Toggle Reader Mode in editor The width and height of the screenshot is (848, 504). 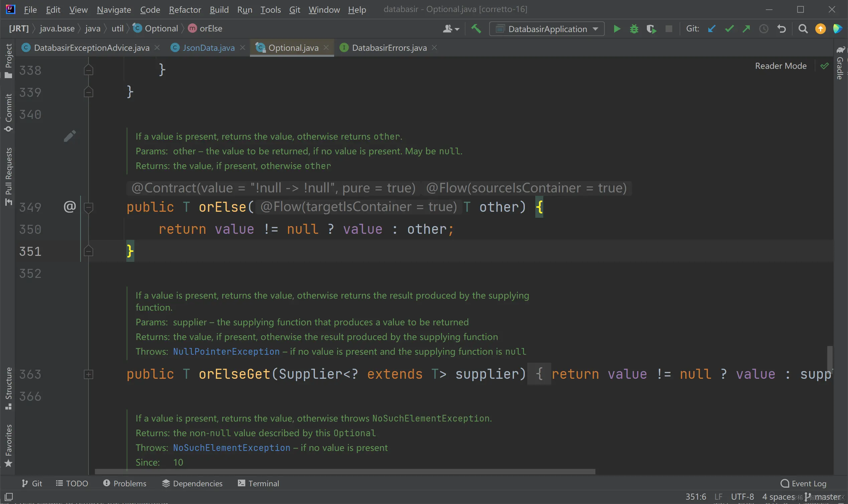(781, 66)
